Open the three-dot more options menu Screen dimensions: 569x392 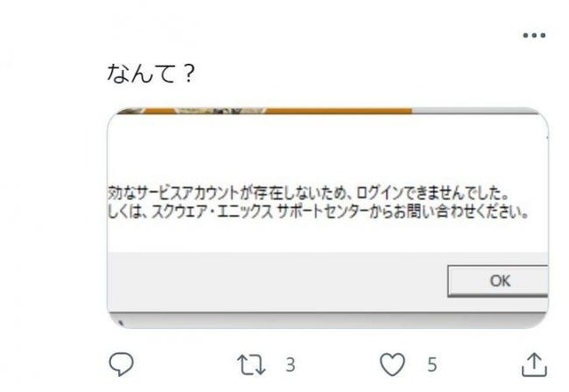point(534,36)
